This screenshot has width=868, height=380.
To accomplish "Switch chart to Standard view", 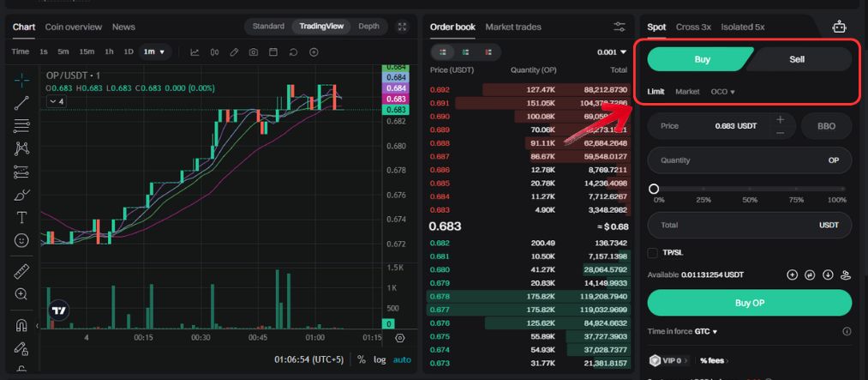I will (268, 26).
